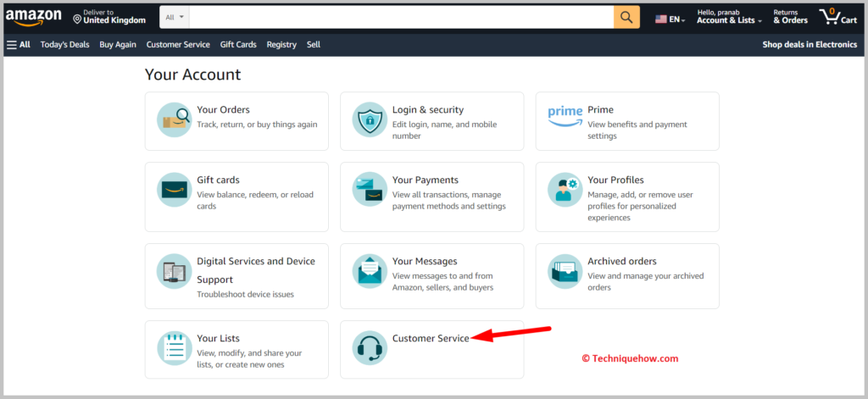This screenshot has height=399, width=868.
Task: Click the Prime logo icon
Action: [x=565, y=117]
